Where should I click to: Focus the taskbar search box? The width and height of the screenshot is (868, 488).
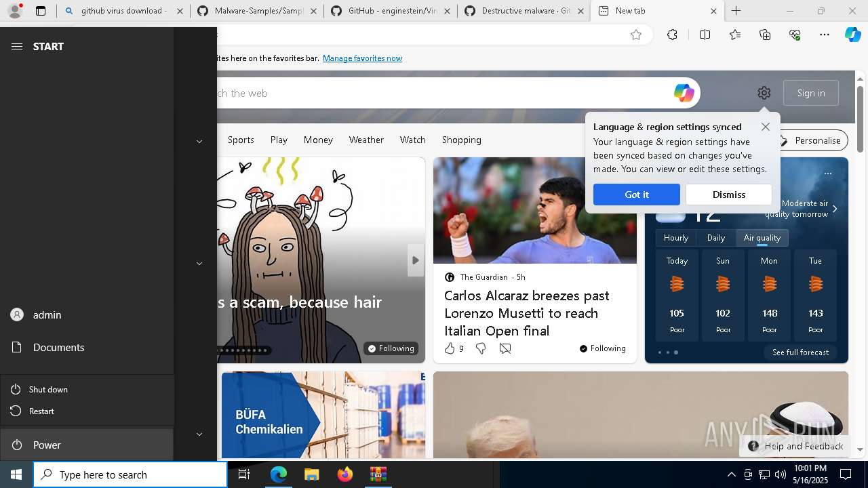pyautogui.click(x=130, y=474)
